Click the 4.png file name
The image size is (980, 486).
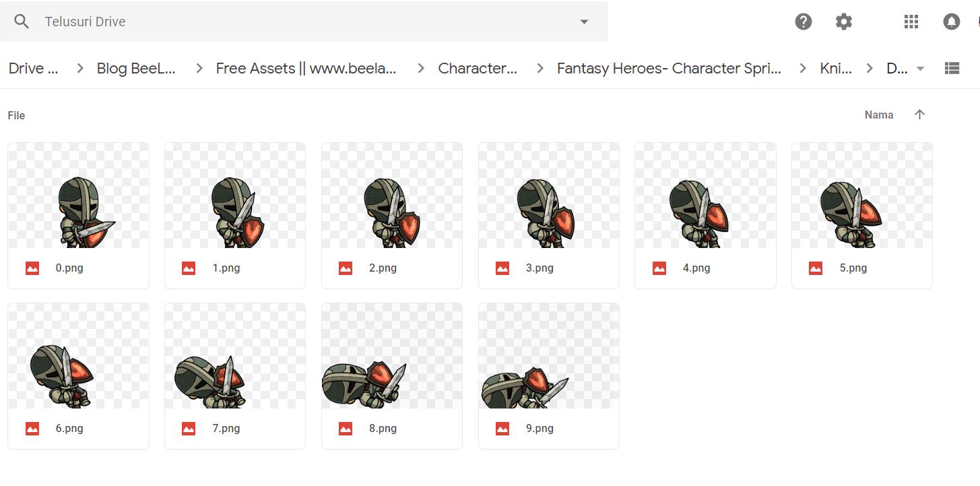click(x=696, y=268)
